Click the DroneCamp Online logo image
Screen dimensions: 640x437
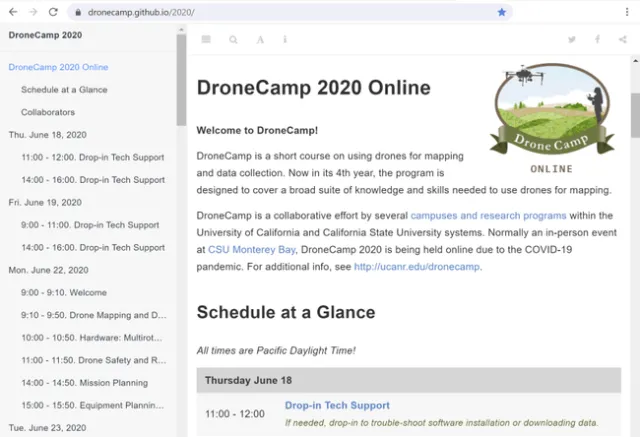pos(552,118)
